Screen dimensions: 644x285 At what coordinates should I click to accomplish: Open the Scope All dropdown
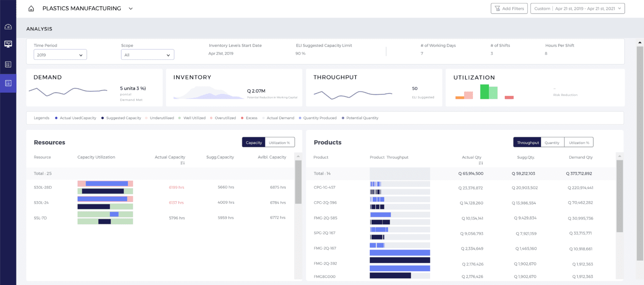click(x=148, y=55)
